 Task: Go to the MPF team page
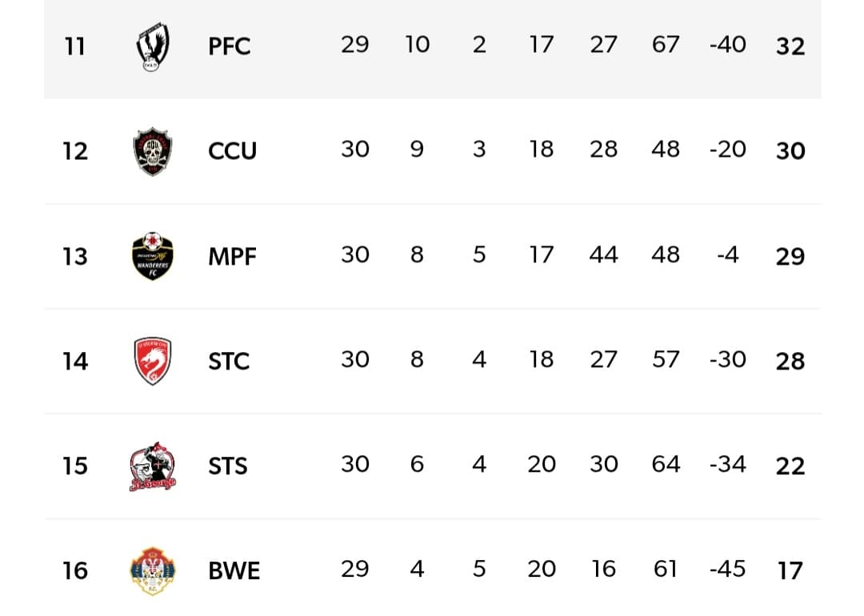tap(232, 256)
